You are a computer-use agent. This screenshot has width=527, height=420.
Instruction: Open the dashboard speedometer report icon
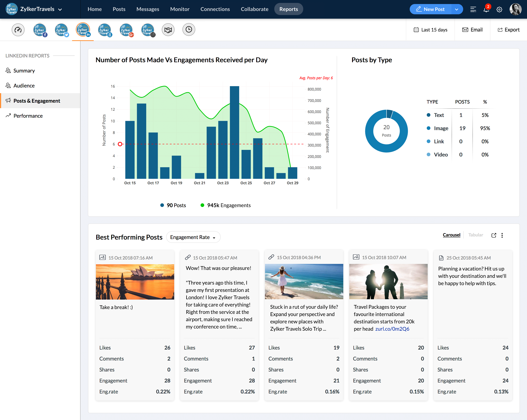(x=18, y=30)
